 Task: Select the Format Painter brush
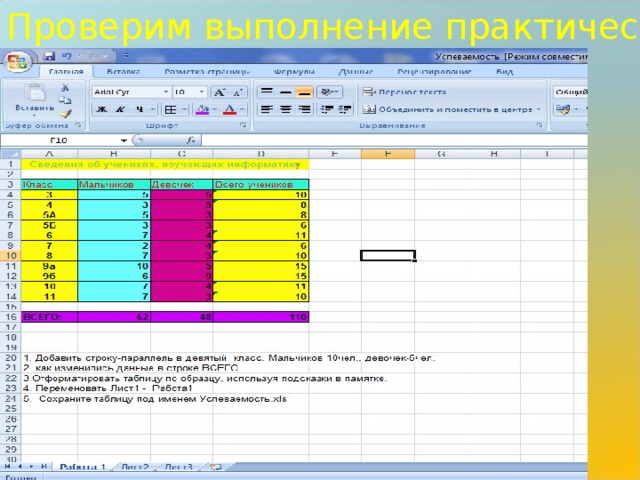click(x=65, y=113)
